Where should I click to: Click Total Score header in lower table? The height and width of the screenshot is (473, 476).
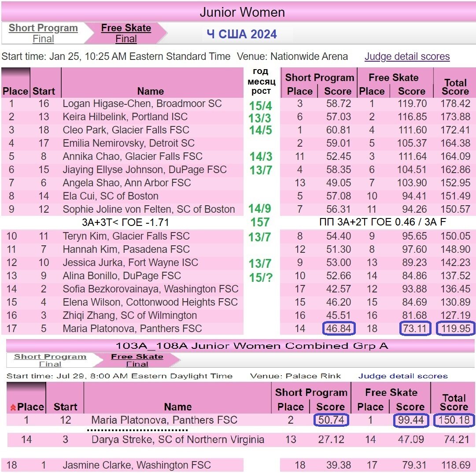coord(454,402)
